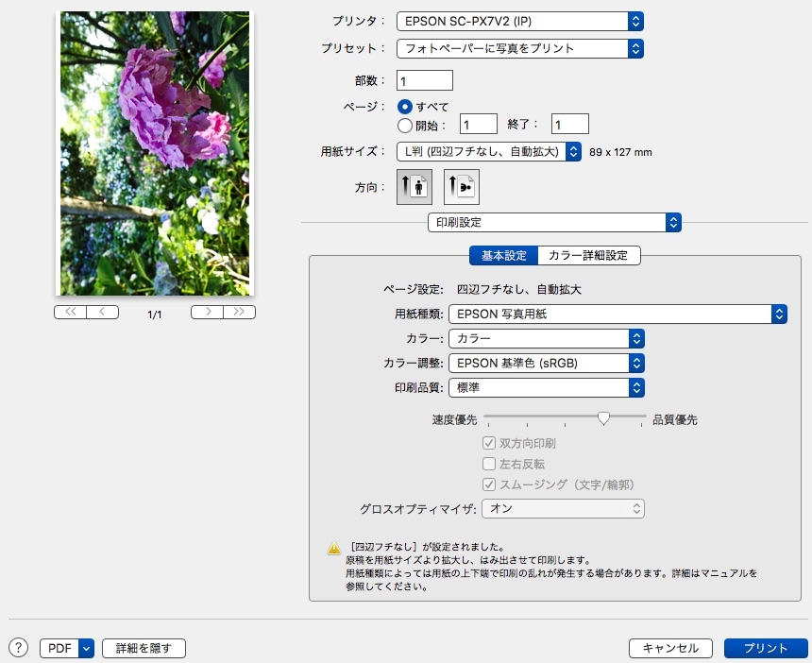Open the プリセット dropdown
This screenshot has width=812, height=663.
520,49
